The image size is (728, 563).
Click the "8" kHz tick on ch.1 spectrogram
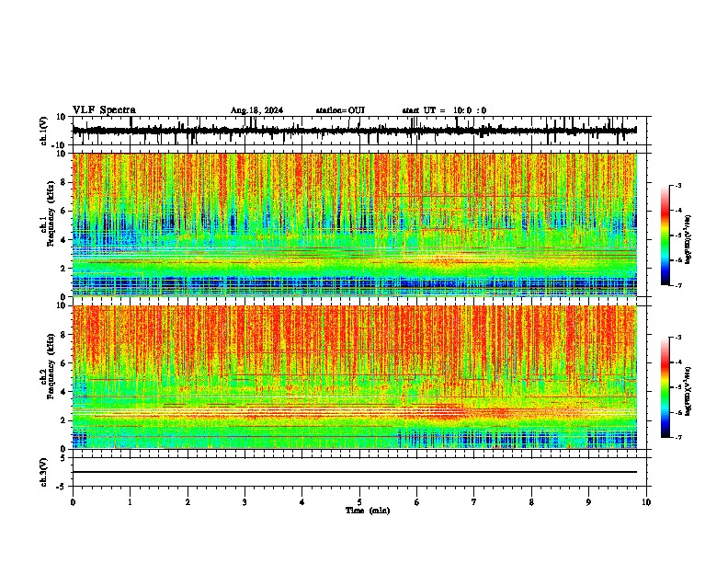pyautogui.click(x=63, y=182)
